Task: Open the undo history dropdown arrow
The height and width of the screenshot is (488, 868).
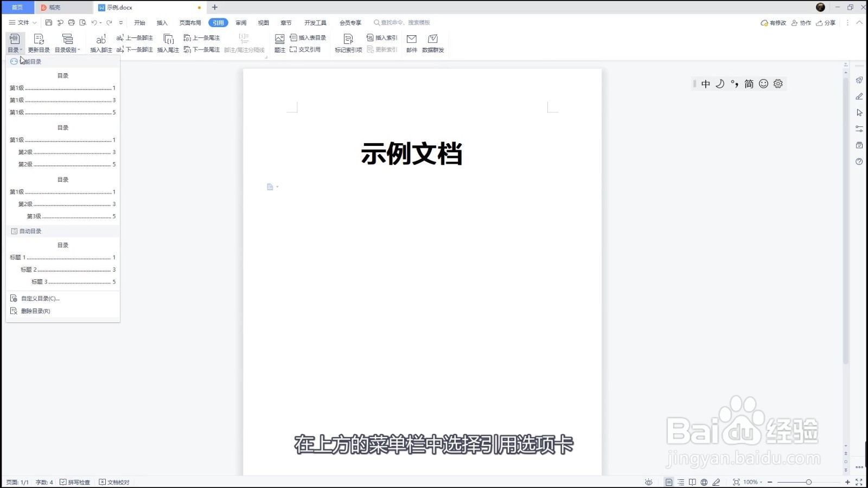Action: [100, 23]
